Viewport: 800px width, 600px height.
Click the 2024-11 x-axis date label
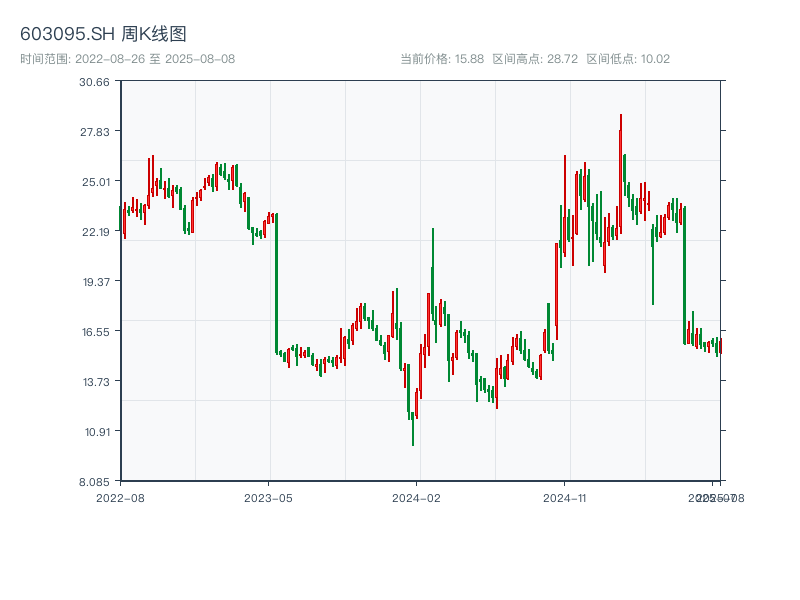point(565,497)
